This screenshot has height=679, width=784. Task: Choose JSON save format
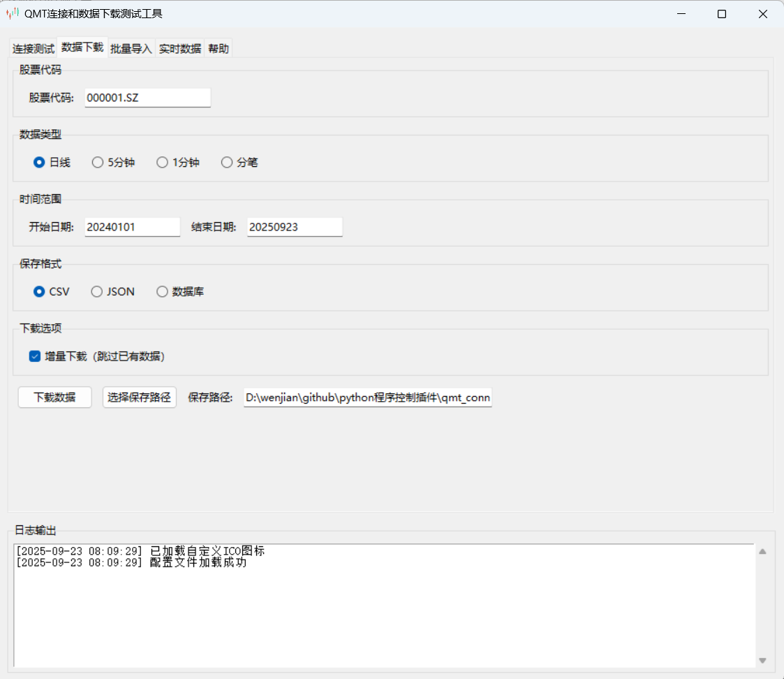pos(97,292)
